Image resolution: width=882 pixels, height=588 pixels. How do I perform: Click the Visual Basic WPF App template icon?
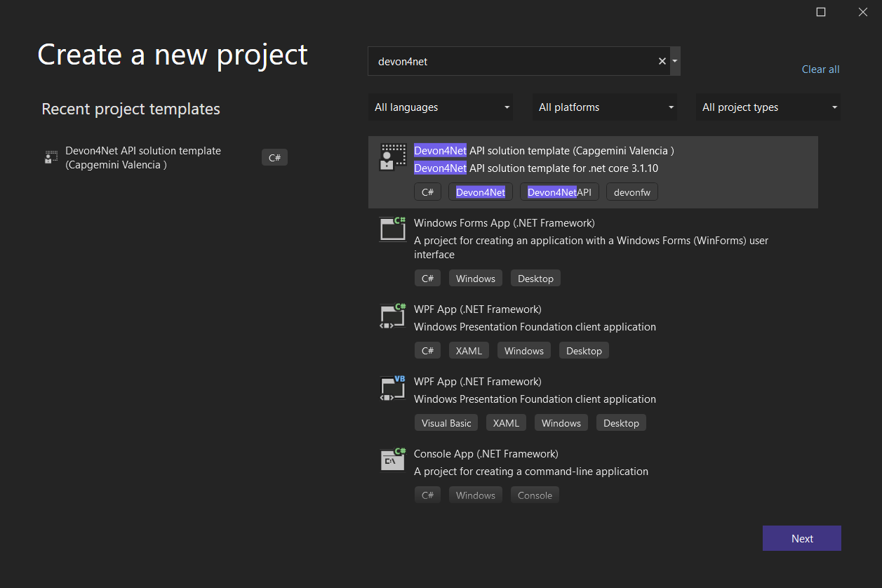click(x=392, y=388)
